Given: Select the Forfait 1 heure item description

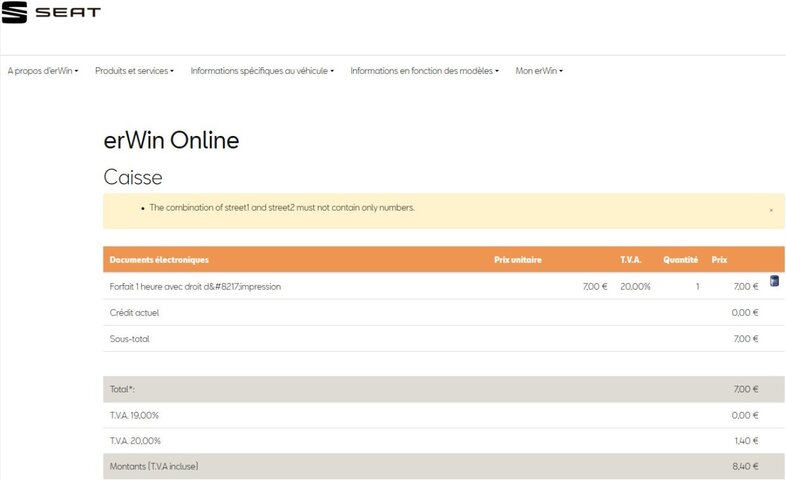Looking at the screenshot, I should pyautogui.click(x=195, y=287).
